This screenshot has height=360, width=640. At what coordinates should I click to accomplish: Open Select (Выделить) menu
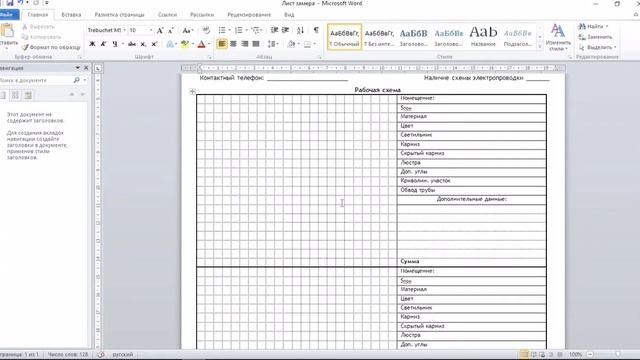597,47
